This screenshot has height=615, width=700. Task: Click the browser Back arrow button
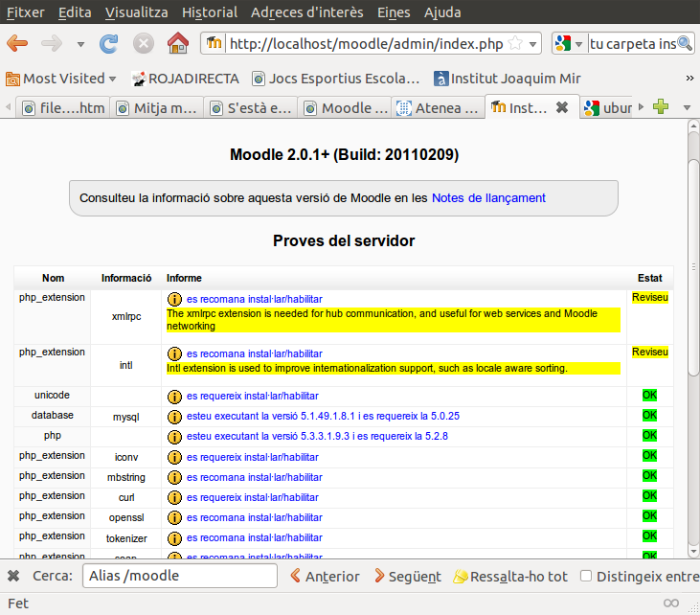click(18, 43)
